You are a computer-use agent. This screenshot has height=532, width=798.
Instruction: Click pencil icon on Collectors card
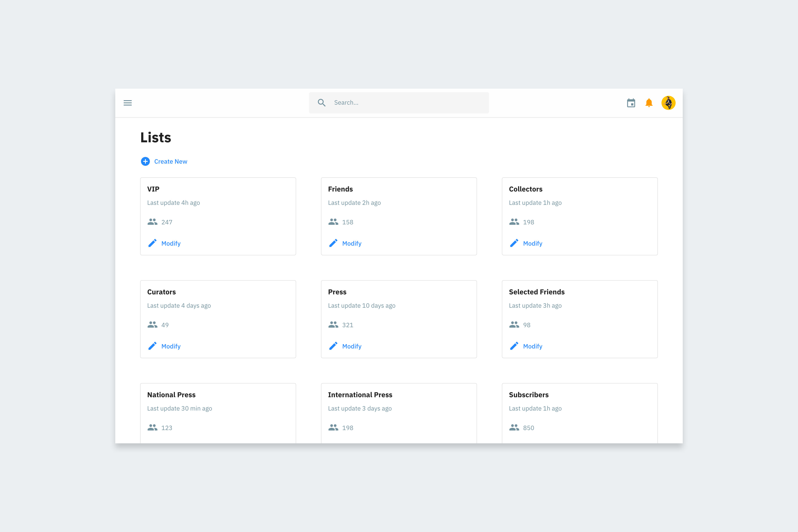[514, 243]
